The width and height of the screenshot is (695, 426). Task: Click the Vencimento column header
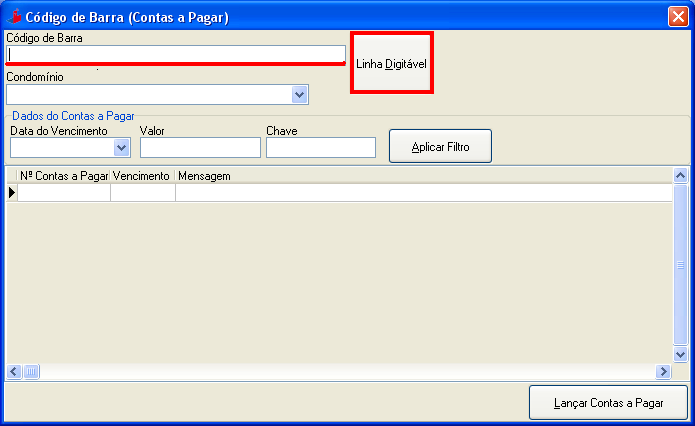[142, 176]
